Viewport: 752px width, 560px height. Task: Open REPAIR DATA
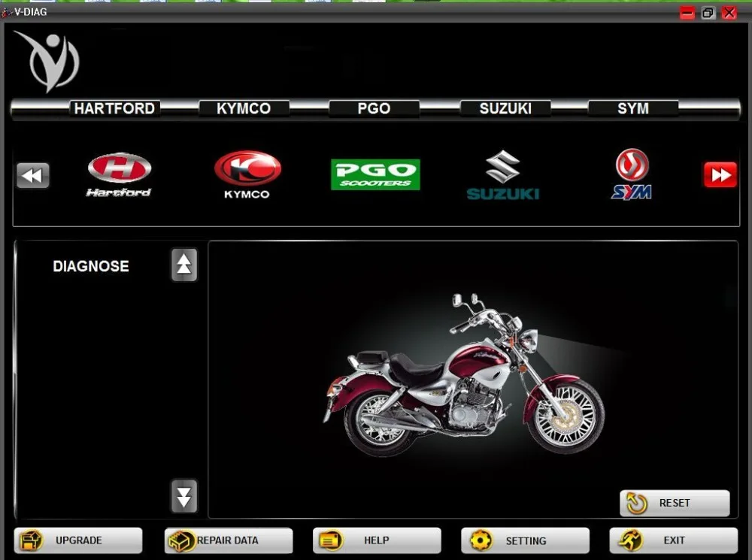[x=229, y=540]
